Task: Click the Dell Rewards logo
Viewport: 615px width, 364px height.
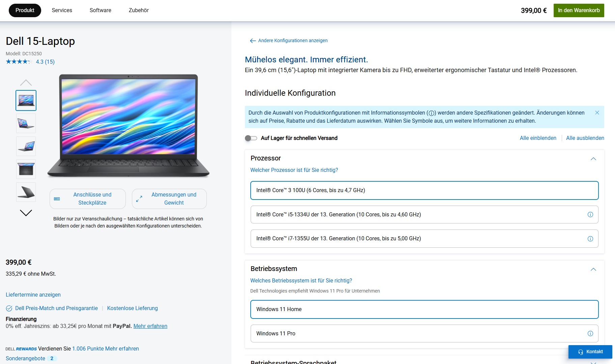Action: tap(21, 349)
